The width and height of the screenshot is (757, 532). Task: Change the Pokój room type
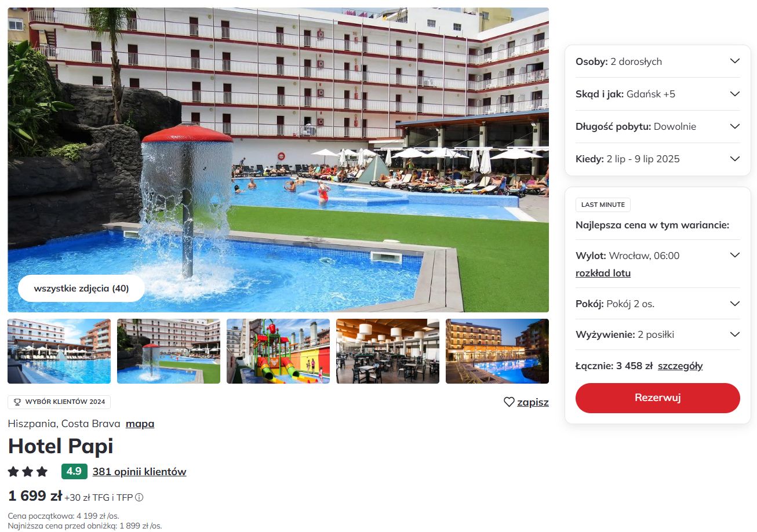(x=658, y=304)
